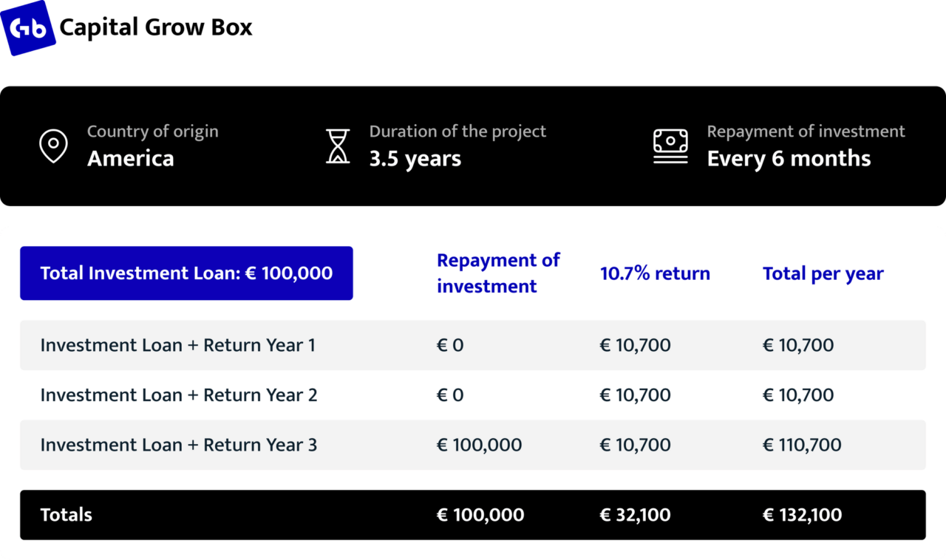
Task: Click the Every 6 months repayment value
Action: click(x=789, y=159)
